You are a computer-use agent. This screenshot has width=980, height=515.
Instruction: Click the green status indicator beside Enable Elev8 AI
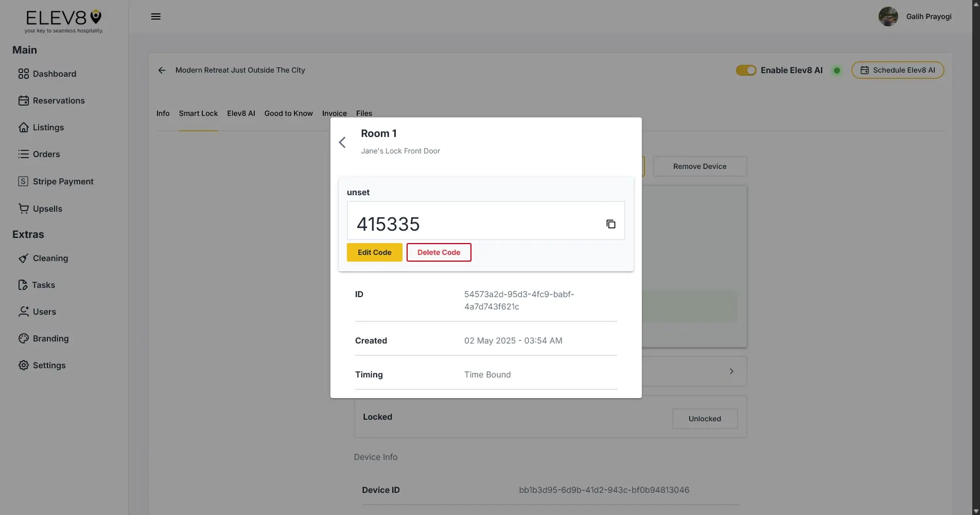[836, 70]
